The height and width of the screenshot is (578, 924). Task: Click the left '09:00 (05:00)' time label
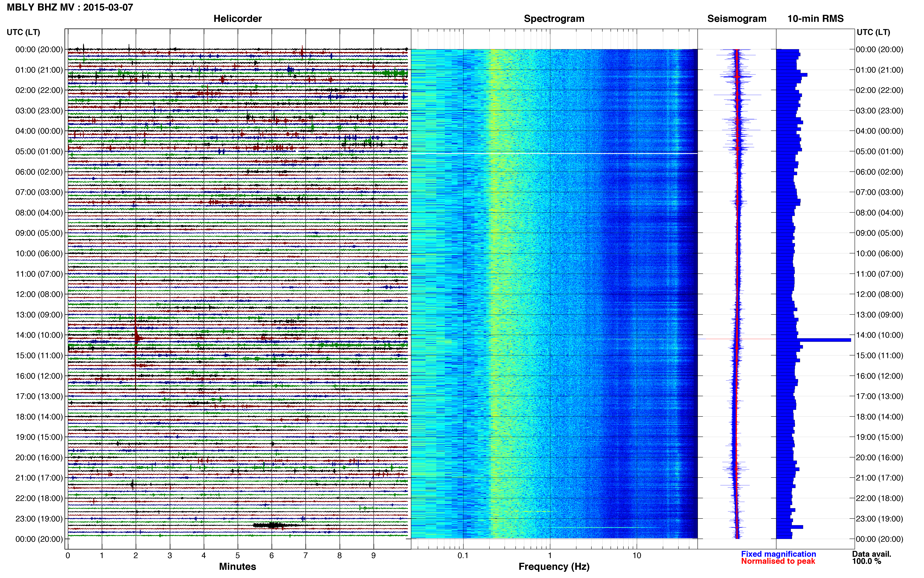click(39, 233)
